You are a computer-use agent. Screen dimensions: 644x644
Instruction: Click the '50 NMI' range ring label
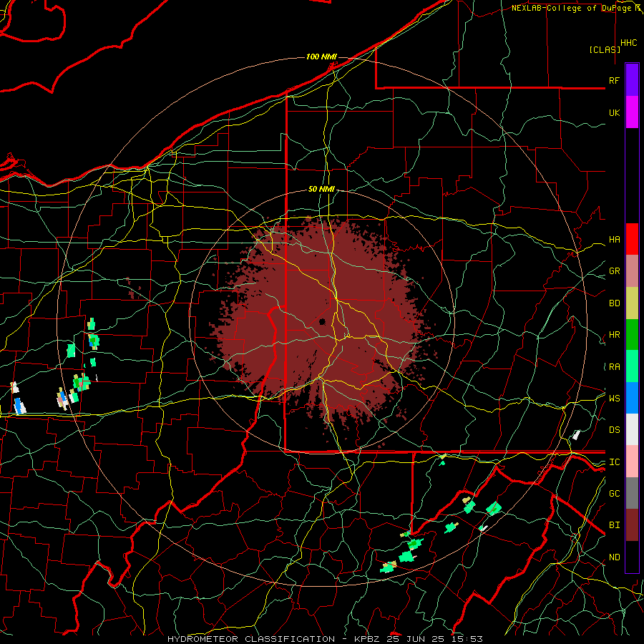(321, 190)
